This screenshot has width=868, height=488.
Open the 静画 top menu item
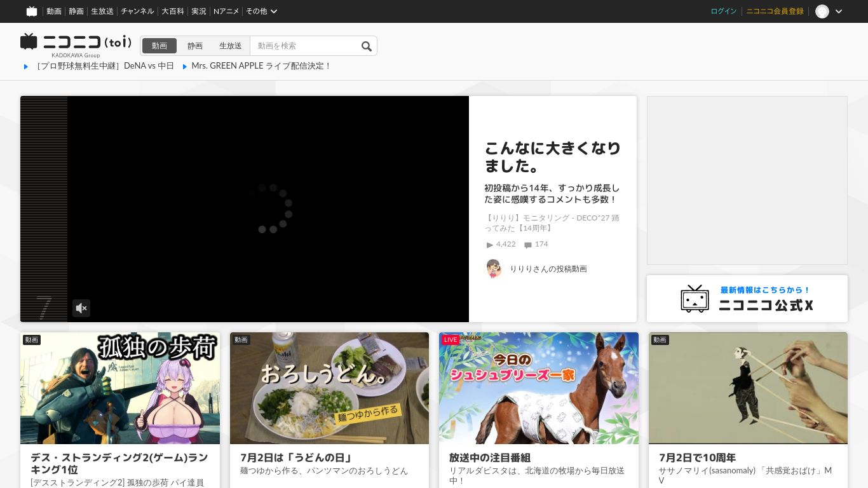76,11
